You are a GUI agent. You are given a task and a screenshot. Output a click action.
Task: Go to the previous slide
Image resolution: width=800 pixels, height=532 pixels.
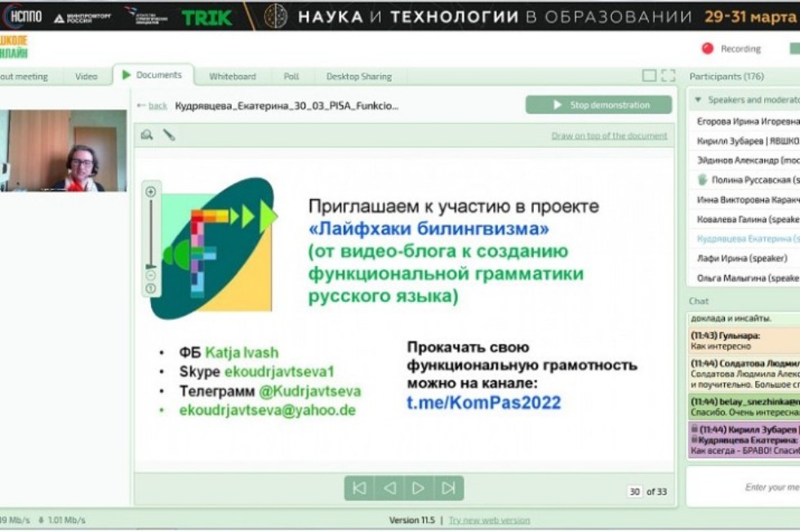coord(389,488)
